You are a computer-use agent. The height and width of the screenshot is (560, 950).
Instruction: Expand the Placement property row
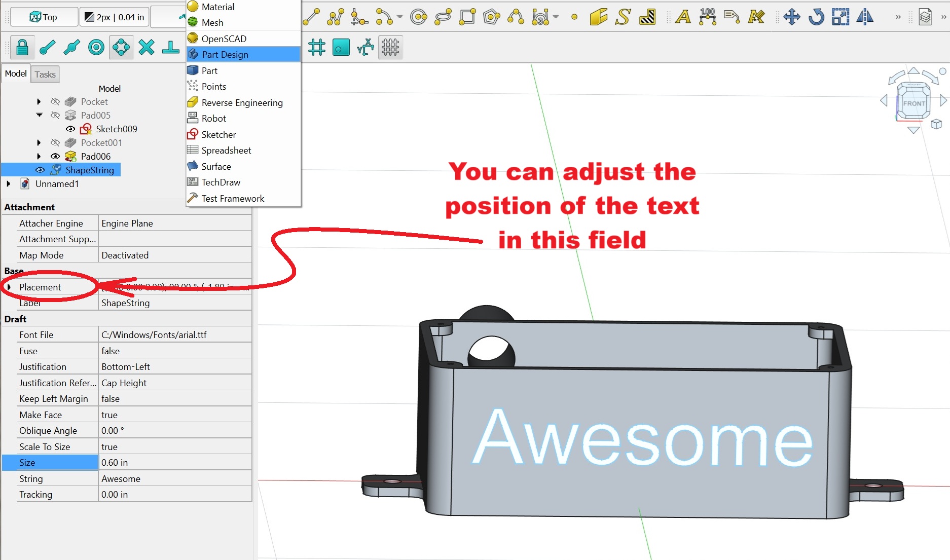click(x=9, y=287)
